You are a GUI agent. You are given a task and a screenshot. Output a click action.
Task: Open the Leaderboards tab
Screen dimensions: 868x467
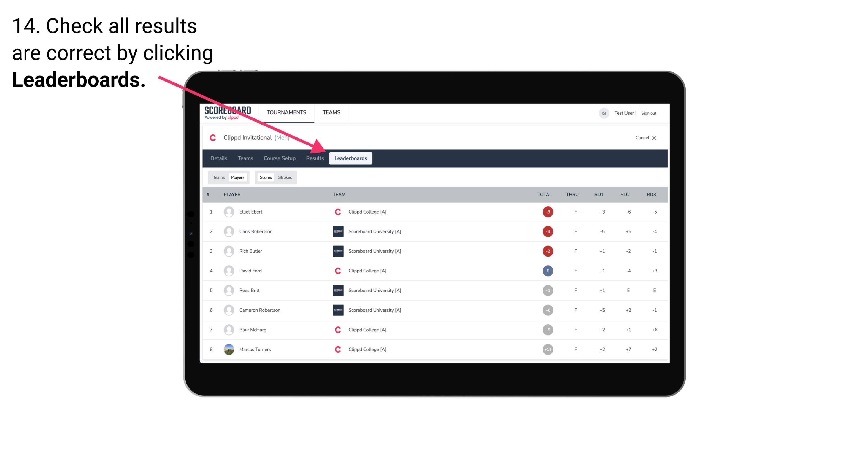pos(351,158)
